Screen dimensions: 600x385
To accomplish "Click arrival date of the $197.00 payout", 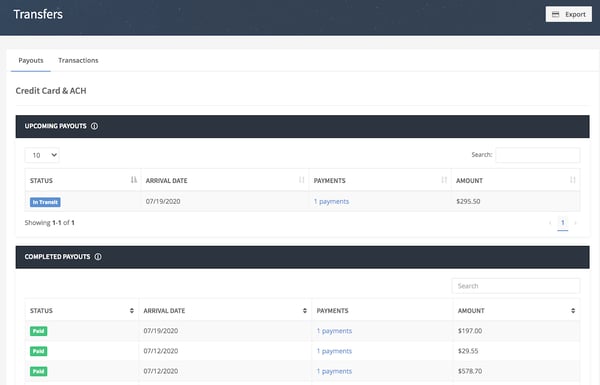I will [161, 331].
